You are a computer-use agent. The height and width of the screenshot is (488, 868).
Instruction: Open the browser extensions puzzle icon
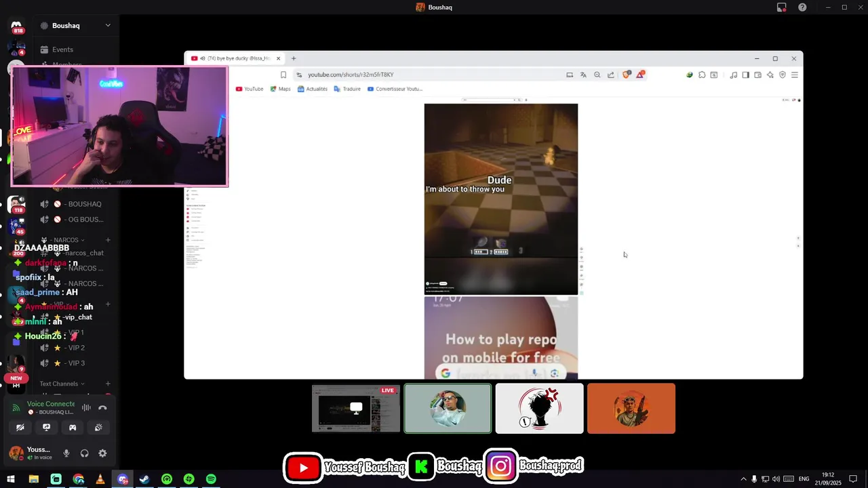[702, 75]
